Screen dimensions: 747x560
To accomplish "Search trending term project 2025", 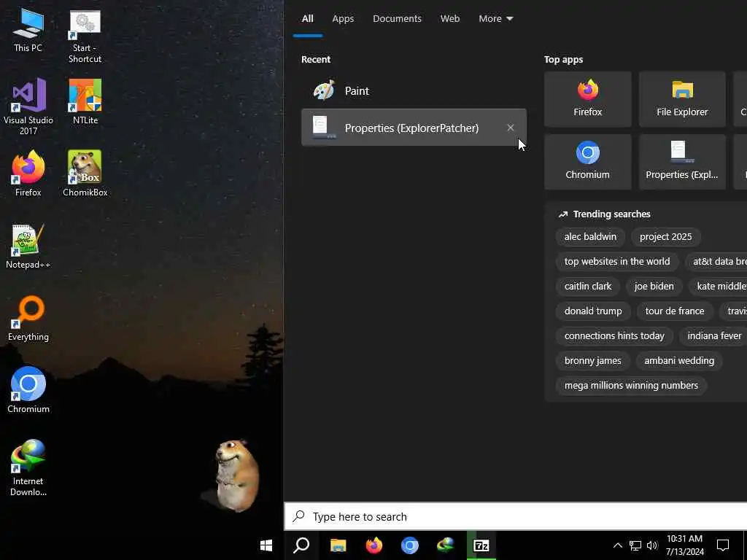I will (665, 237).
